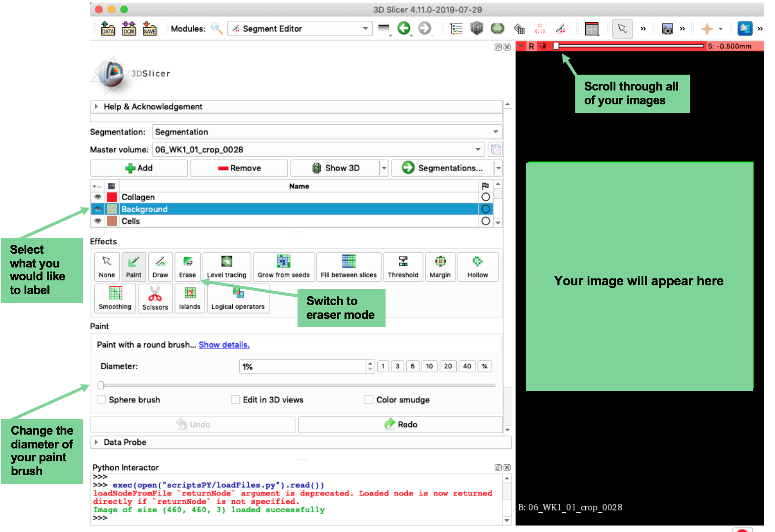Set brush diameter preset to 10

429,366
